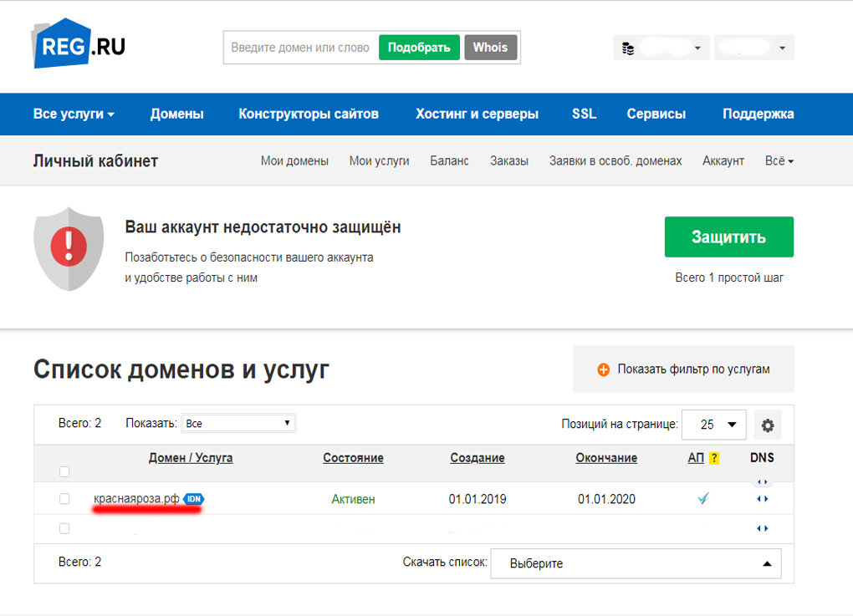Select all domains with the header checkbox
Viewport: 853px width, 616px height.
click(64, 471)
